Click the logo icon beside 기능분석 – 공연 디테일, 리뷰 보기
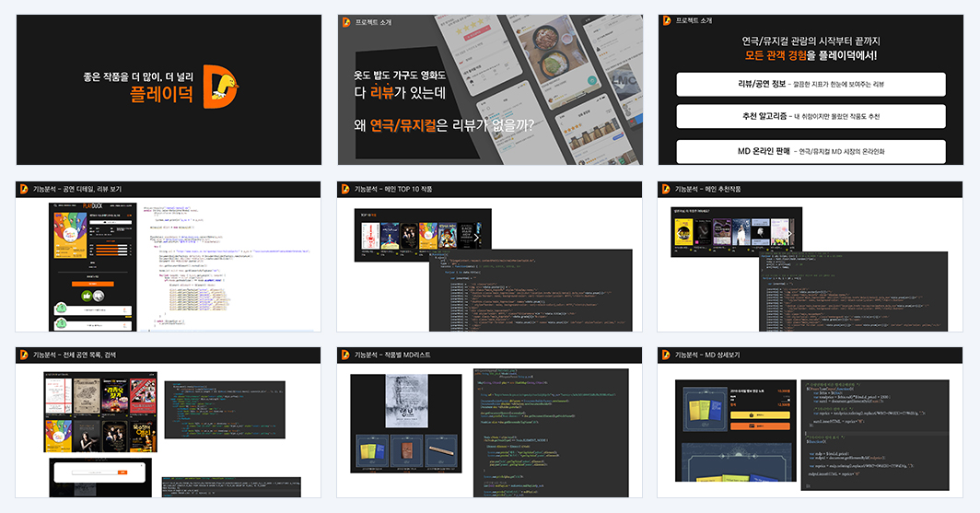980x513 pixels. click(24, 189)
